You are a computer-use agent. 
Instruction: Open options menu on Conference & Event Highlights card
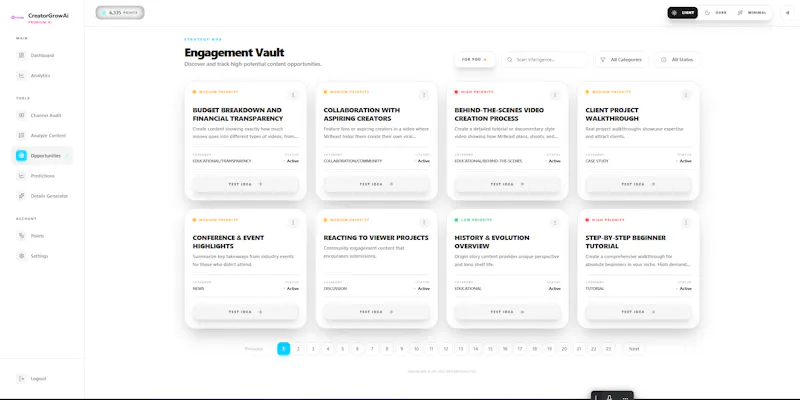pyautogui.click(x=293, y=222)
